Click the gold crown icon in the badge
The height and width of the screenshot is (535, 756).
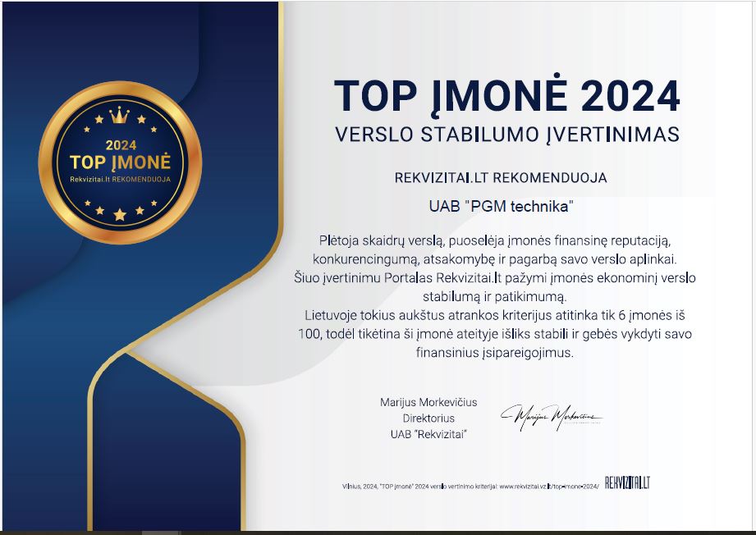pos(120,114)
